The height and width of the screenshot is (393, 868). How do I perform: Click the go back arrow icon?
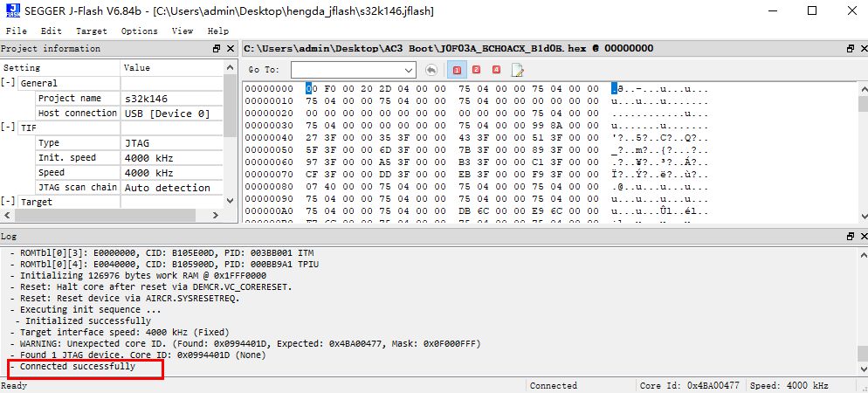(x=431, y=70)
